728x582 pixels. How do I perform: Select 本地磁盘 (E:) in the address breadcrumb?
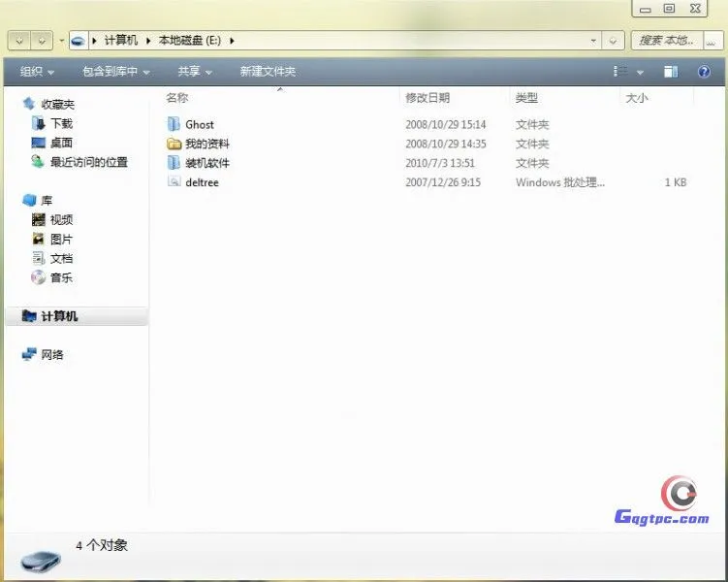tap(189, 41)
